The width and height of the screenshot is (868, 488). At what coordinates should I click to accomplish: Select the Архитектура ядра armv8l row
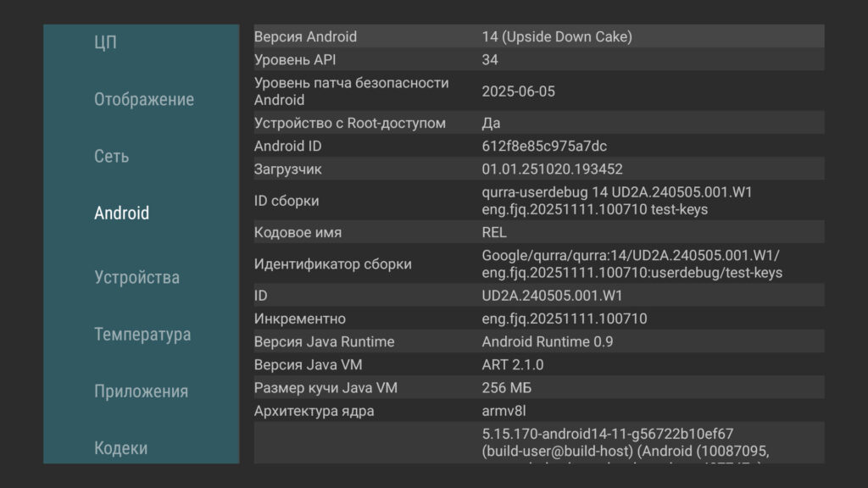[x=538, y=411]
